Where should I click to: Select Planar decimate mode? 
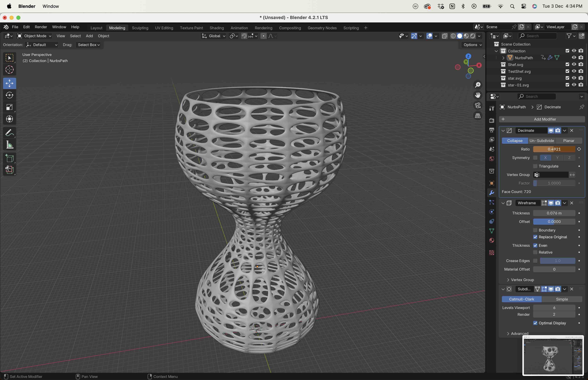click(x=568, y=141)
